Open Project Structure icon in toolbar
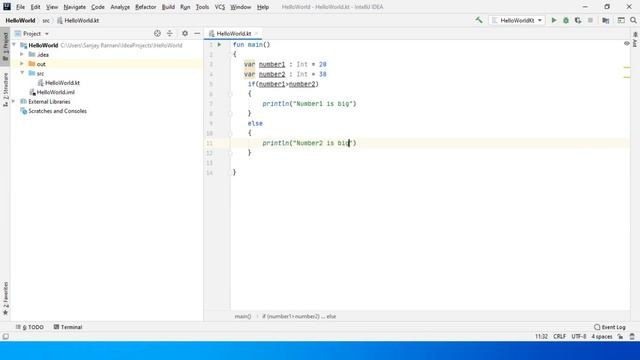This screenshot has width=640, height=360. [x=606, y=20]
